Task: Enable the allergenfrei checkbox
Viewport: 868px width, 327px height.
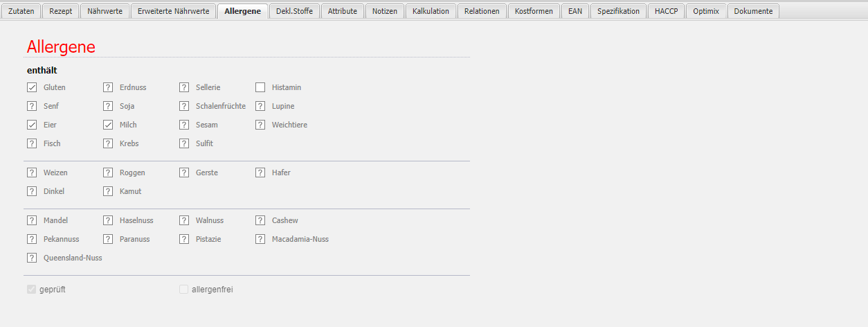Action: [x=184, y=290]
